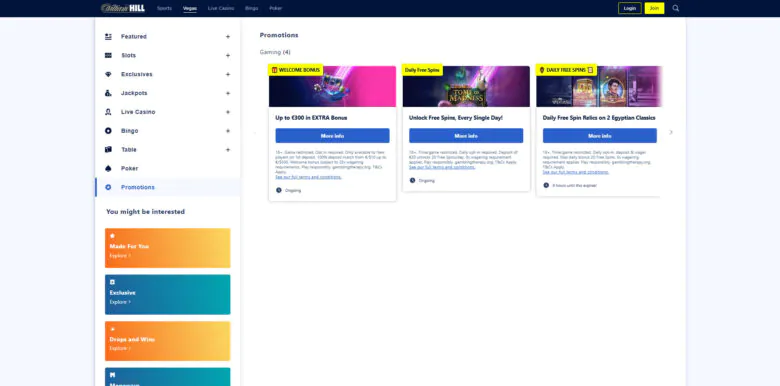Image resolution: width=780 pixels, height=386 pixels.
Task: Click 'Up to €300 in EXTRA Bonus' title
Action: [x=311, y=118]
